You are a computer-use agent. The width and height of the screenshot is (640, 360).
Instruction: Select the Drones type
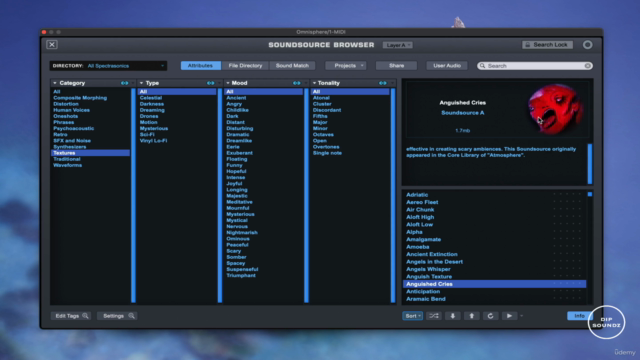pos(149,116)
